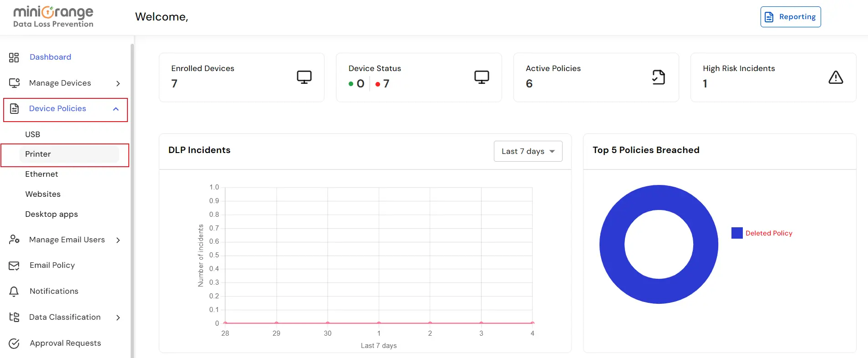Image resolution: width=868 pixels, height=358 pixels.
Task: Open the USB policy submenu item
Action: coord(33,134)
